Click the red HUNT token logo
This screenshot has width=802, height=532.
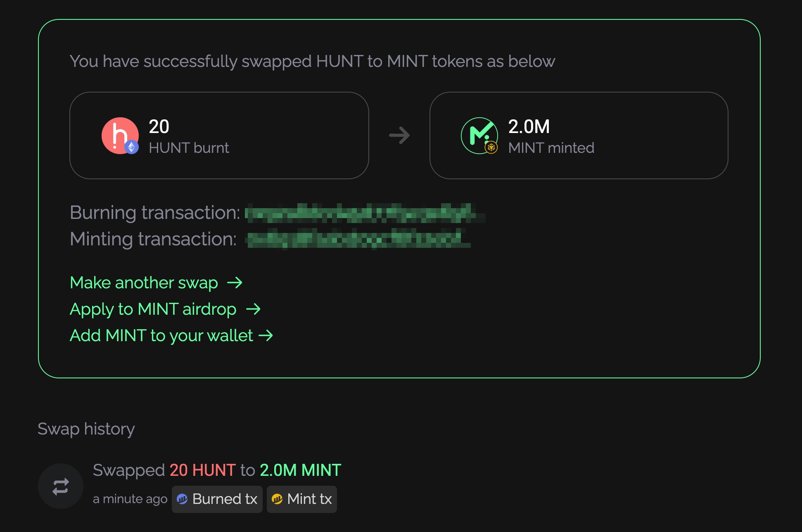[119, 134]
